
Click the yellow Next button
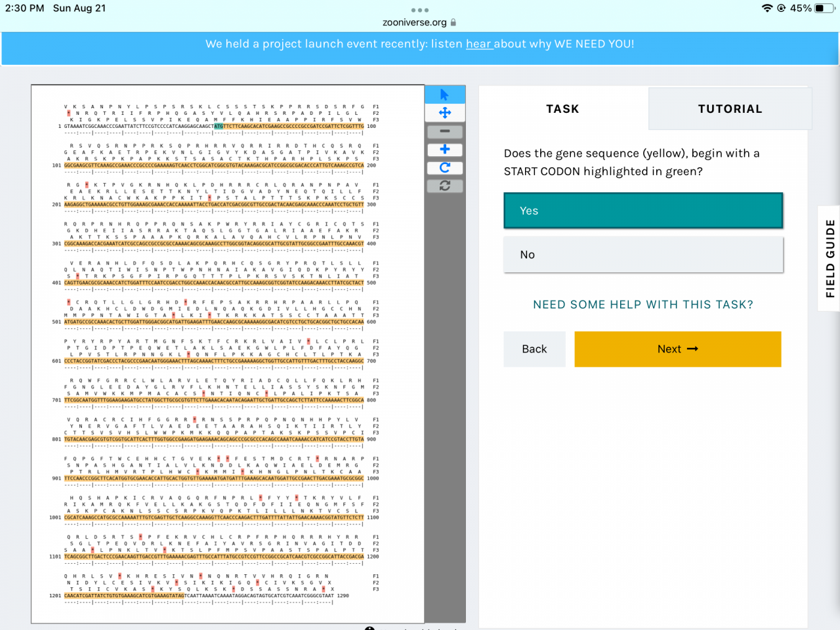[x=678, y=349]
